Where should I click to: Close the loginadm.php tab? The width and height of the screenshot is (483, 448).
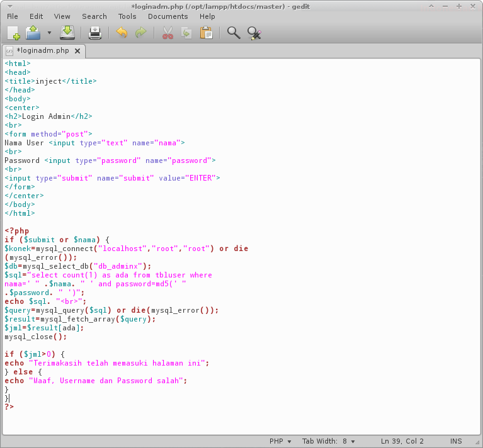pos(78,51)
